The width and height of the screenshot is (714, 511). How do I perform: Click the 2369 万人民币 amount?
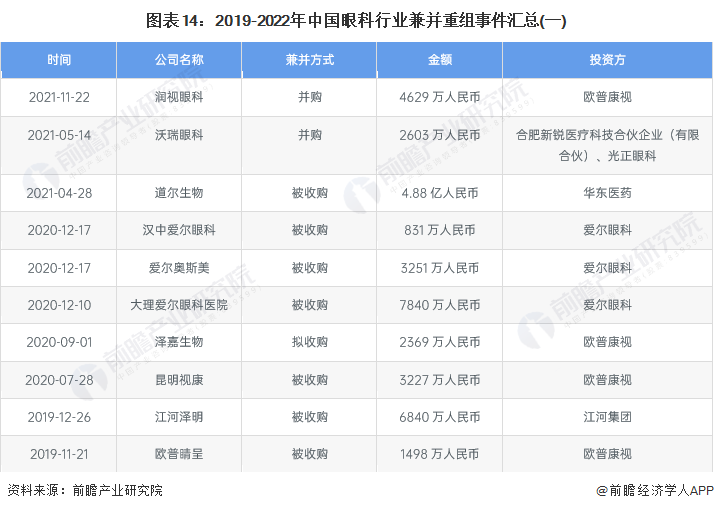pyautogui.click(x=439, y=342)
